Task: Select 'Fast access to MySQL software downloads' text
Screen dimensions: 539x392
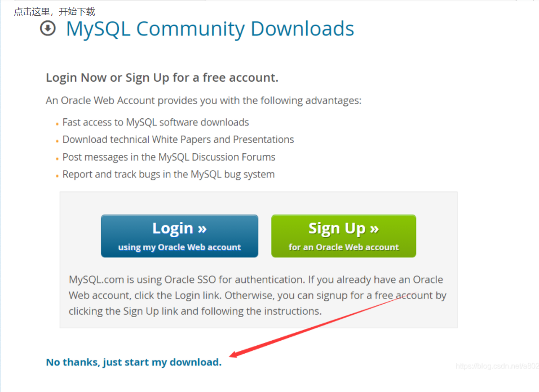Action: (156, 122)
